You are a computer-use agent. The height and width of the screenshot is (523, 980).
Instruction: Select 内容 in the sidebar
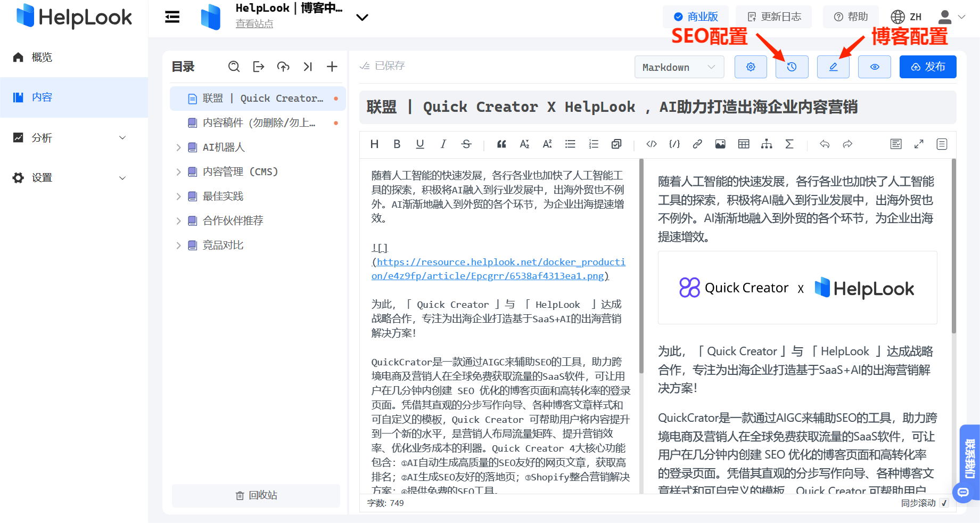click(x=74, y=97)
